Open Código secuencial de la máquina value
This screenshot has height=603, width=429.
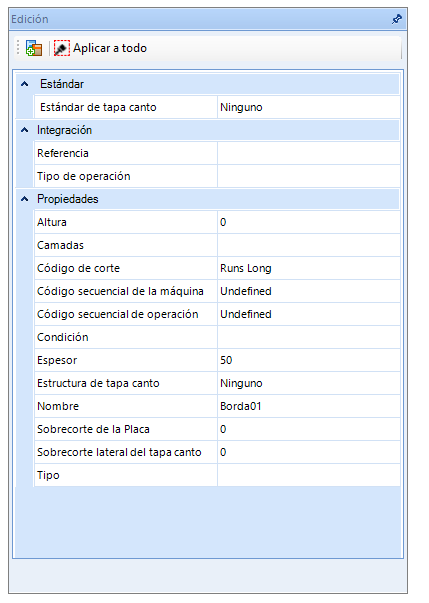pos(309,291)
